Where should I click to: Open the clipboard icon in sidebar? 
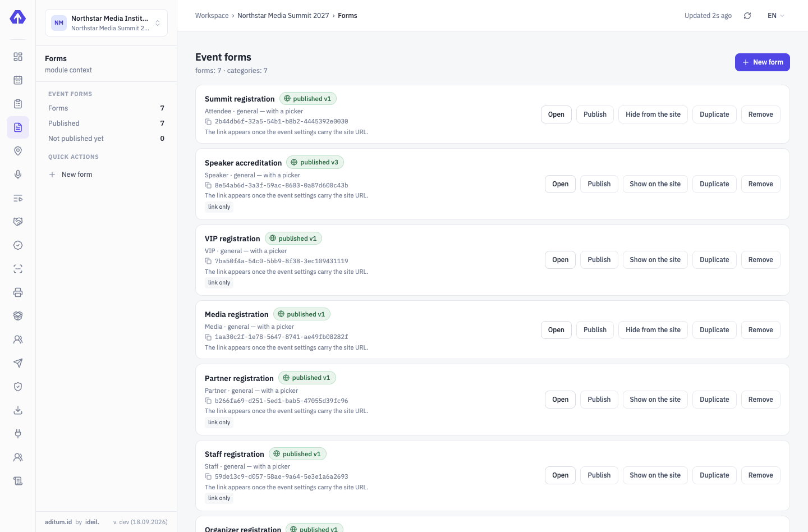click(x=18, y=104)
